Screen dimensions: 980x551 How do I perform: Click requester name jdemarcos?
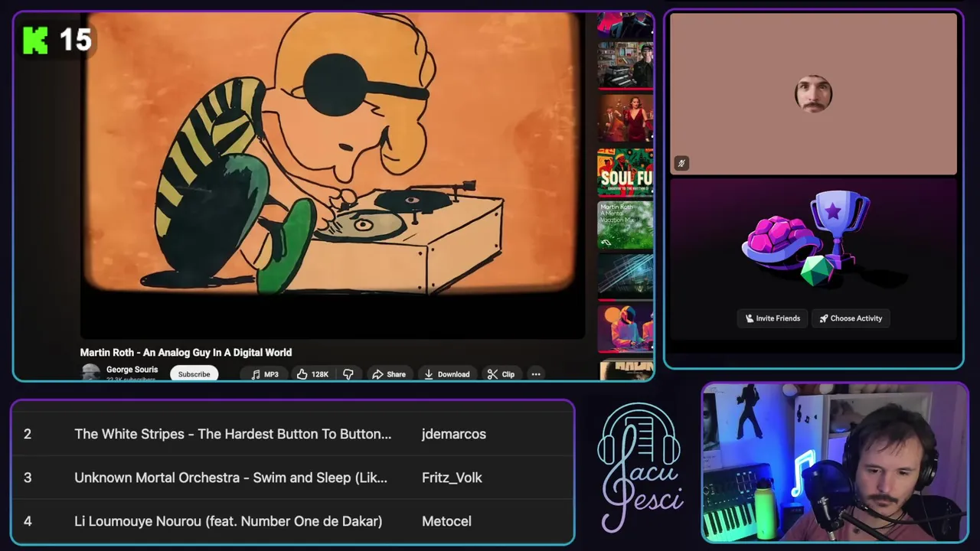tap(454, 434)
